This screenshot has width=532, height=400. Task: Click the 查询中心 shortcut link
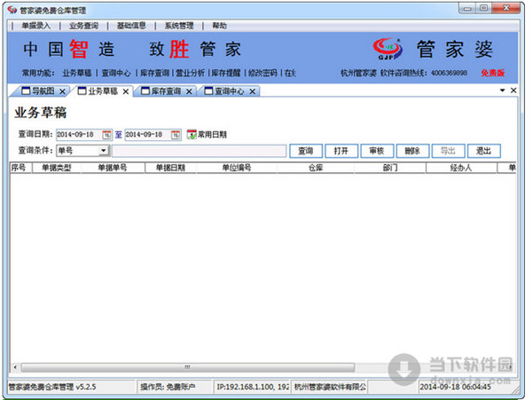116,73
